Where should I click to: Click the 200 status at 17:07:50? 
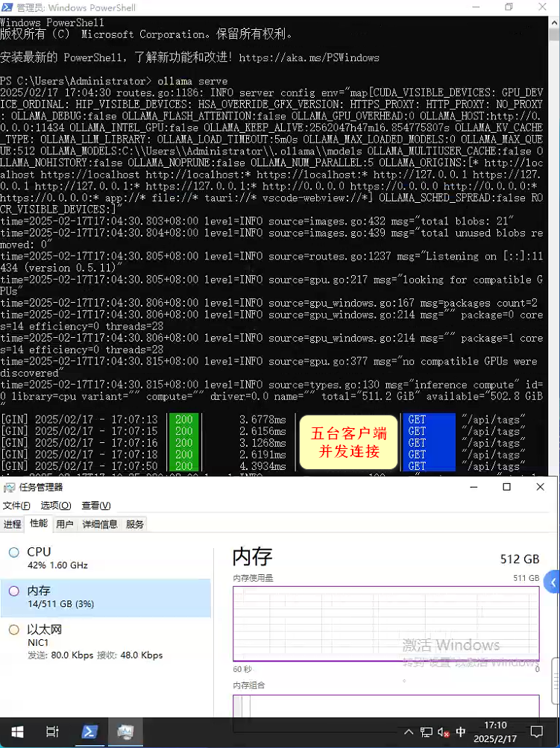[x=183, y=466]
